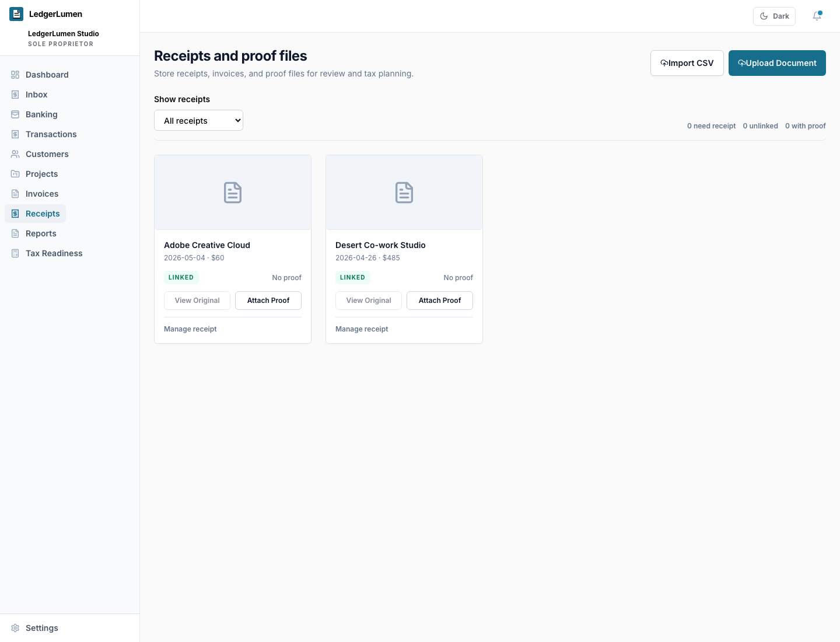Attach Proof to Adobe Creative Cloud receipt

click(x=268, y=301)
